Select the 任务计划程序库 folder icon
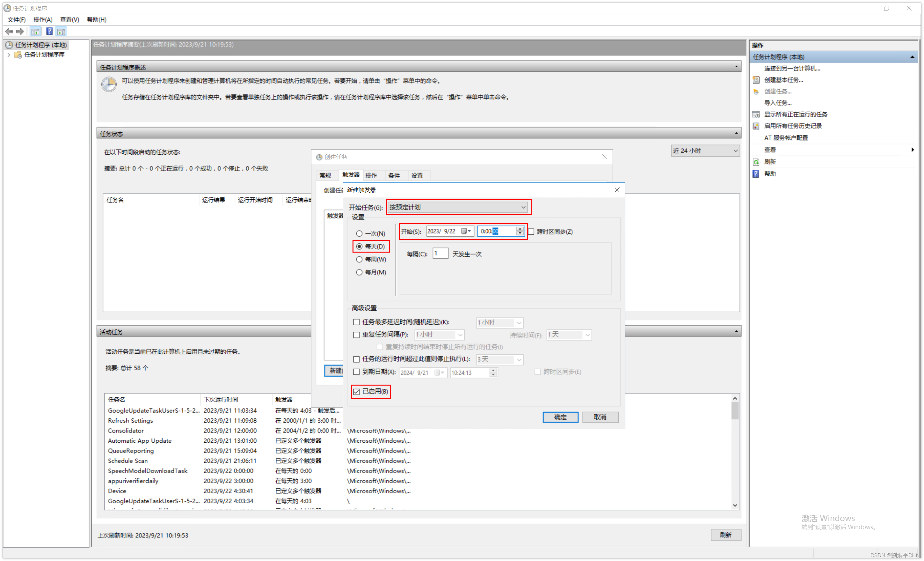Screen dimensions: 924x561 coord(18,55)
